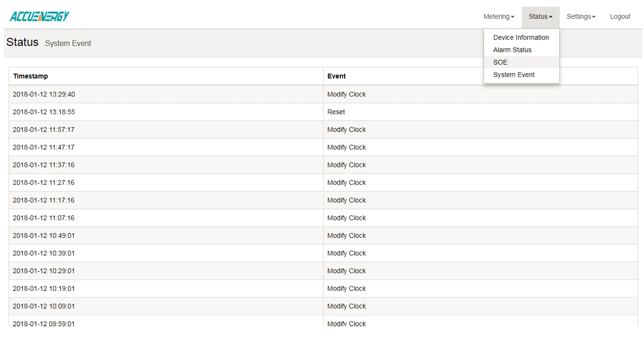Expand the Settings dropdown menu

click(x=580, y=17)
